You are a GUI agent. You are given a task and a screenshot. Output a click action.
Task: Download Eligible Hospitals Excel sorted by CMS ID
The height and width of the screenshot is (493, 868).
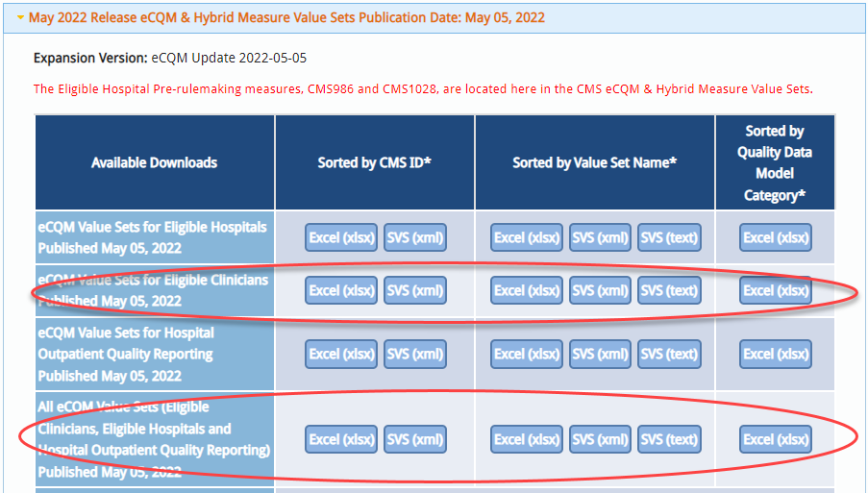(x=341, y=237)
